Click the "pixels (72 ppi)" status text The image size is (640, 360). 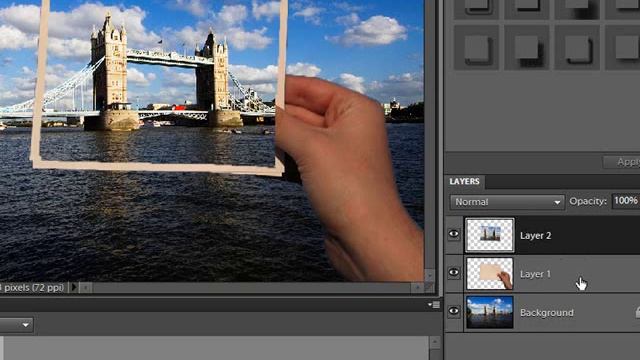[34, 287]
